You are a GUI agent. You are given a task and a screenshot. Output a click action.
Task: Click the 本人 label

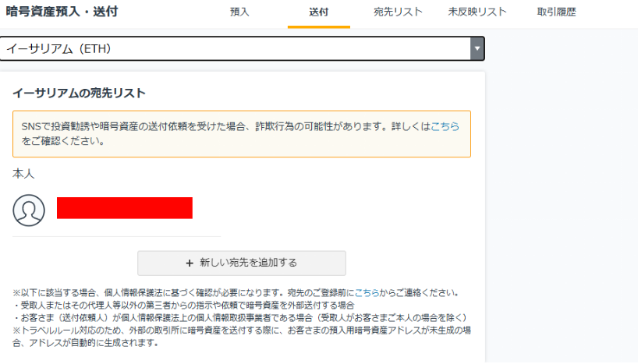tap(23, 174)
